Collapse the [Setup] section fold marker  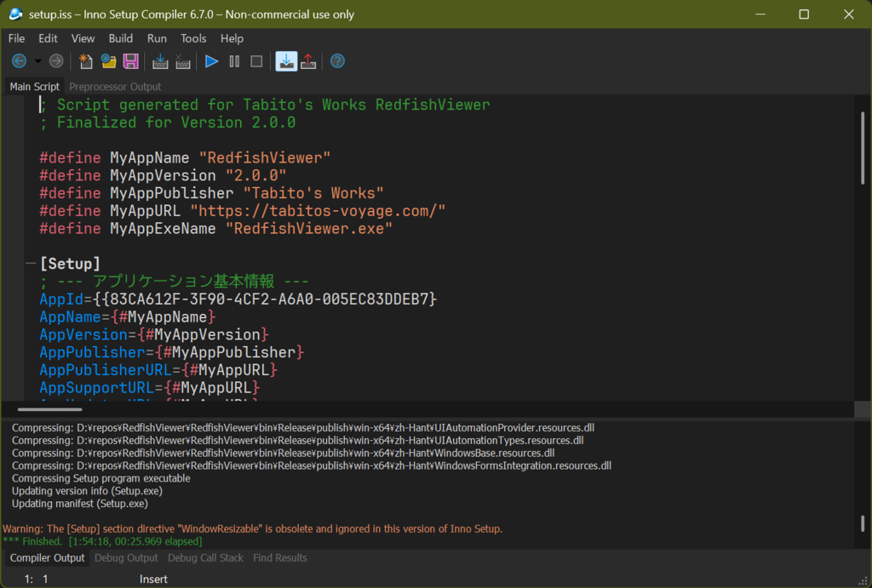32,264
